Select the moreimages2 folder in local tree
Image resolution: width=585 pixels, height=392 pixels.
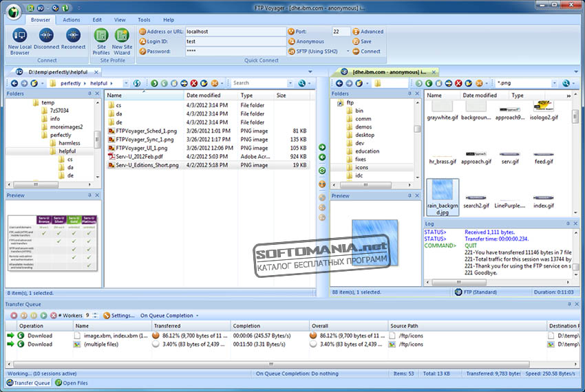point(63,127)
